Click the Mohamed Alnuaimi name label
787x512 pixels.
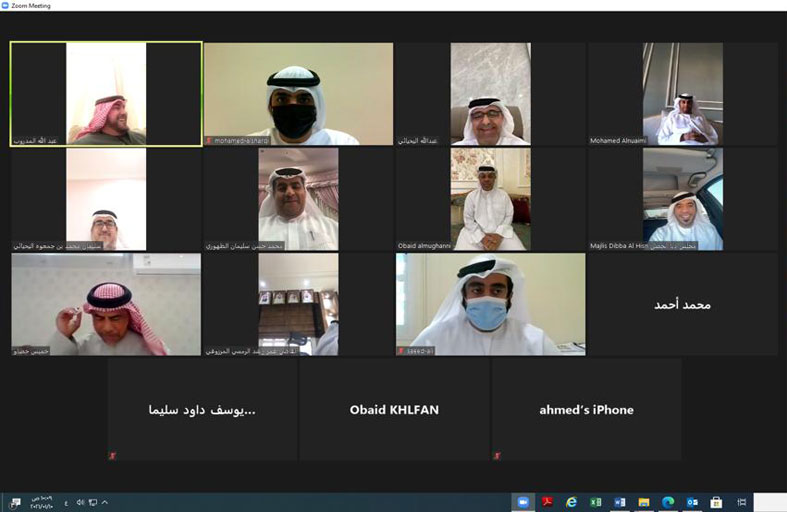(x=618, y=141)
